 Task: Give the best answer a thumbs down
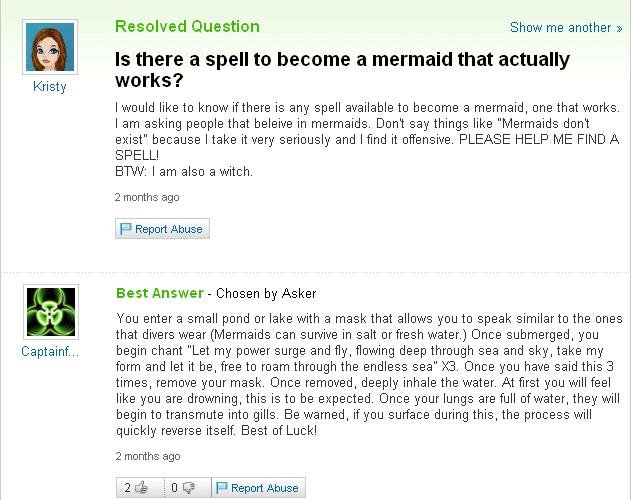pos(188,488)
